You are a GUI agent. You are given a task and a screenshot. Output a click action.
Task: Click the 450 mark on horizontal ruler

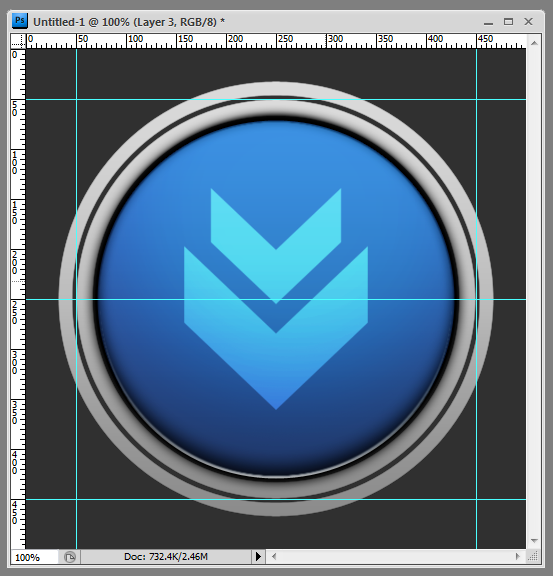[485, 39]
